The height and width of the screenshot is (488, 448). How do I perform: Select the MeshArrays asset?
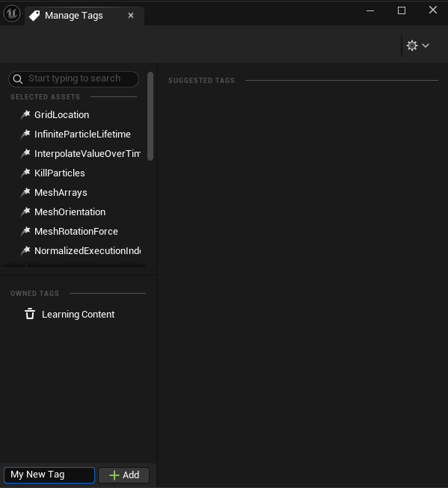(x=61, y=193)
